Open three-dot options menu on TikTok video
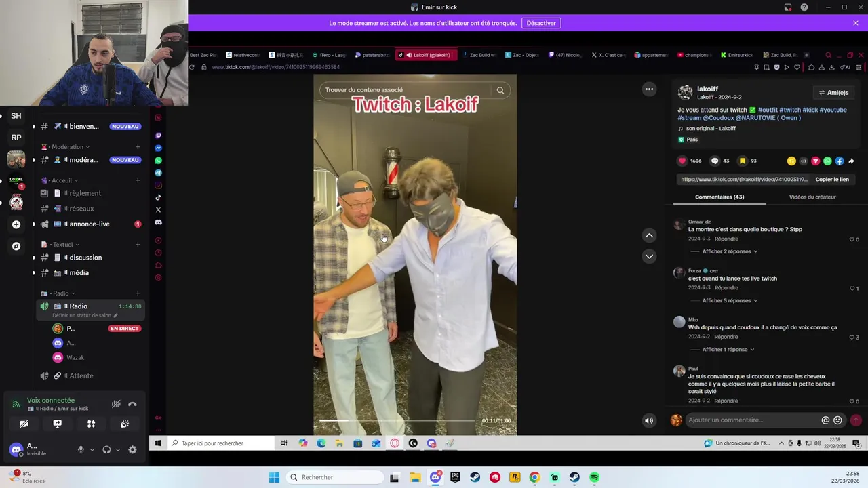868x488 pixels. (649, 89)
